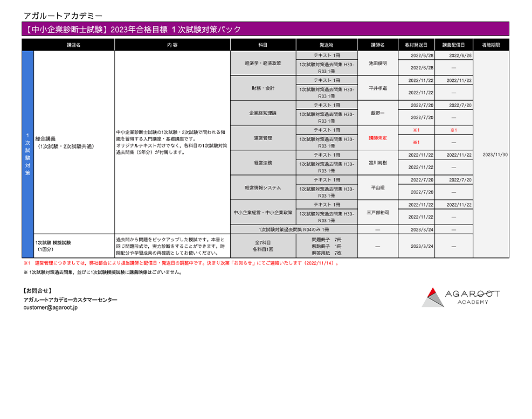Select the 企業経営理論 subject cell
The height and width of the screenshot is (419, 532).
[263, 113]
